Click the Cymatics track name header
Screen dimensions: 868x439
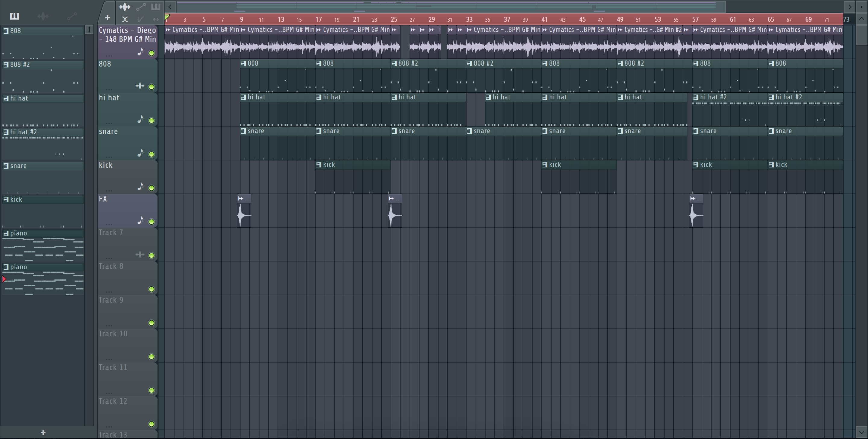click(x=127, y=35)
